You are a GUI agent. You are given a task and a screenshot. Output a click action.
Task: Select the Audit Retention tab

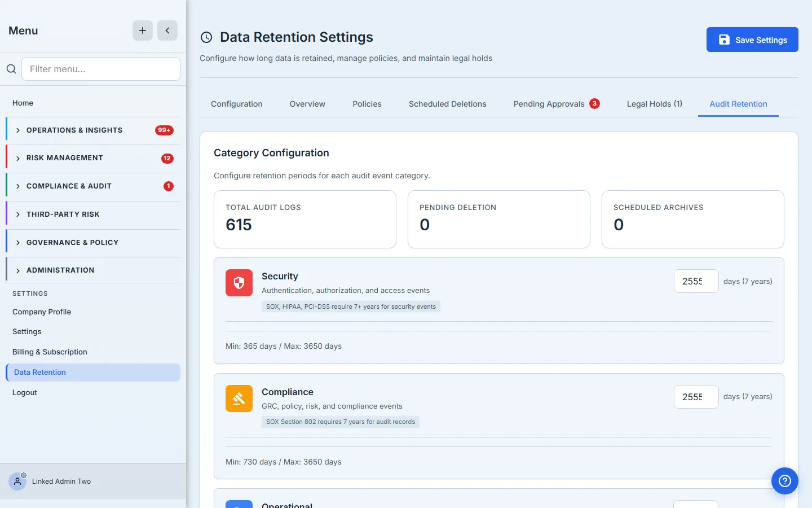738,104
